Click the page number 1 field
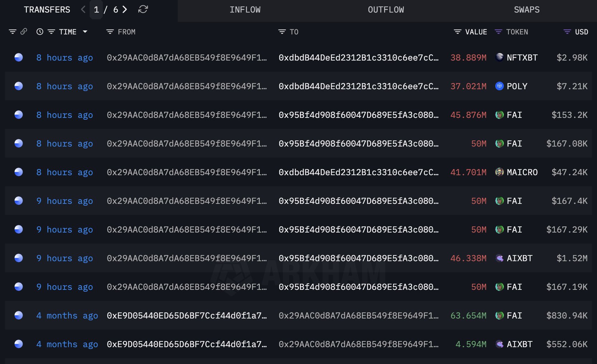The width and height of the screenshot is (597, 364). [x=96, y=10]
